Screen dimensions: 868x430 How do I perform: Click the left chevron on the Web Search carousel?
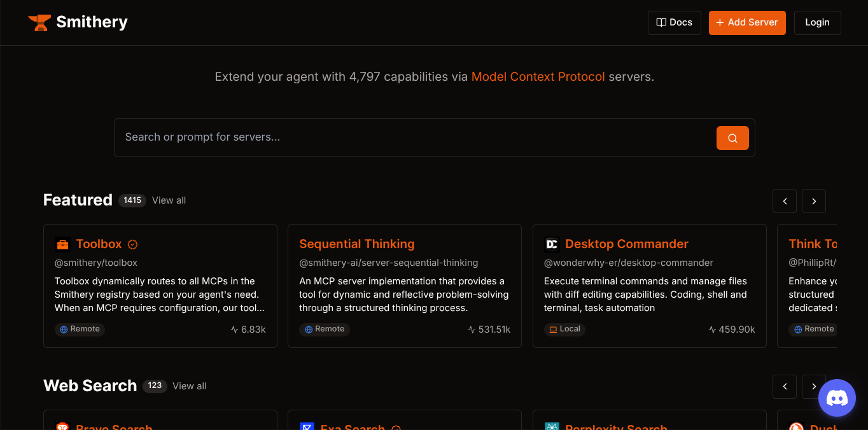click(784, 386)
